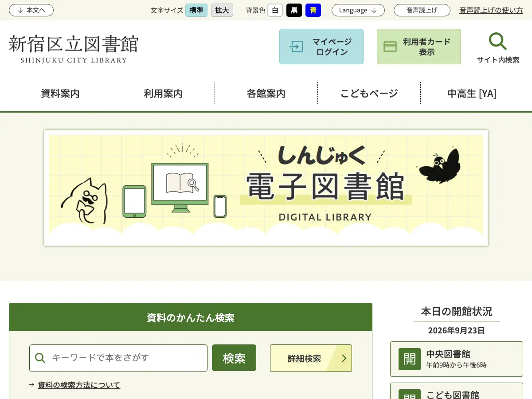
Task: Open 利用者カード 表示 button
Action: point(419,47)
